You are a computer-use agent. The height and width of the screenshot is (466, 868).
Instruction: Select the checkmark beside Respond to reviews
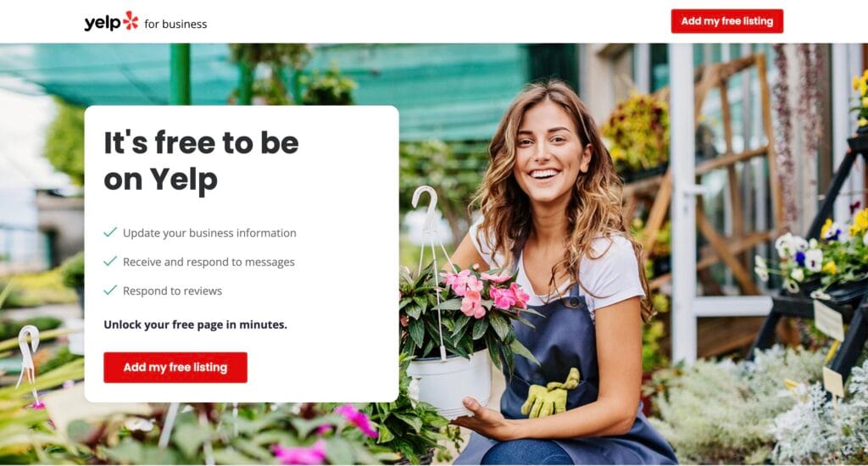[110, 290]
